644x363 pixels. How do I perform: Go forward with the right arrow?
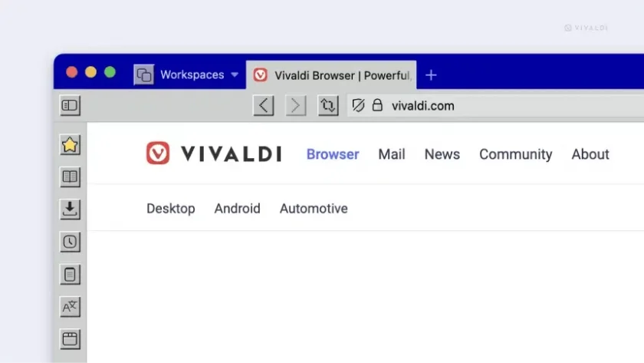296,106
